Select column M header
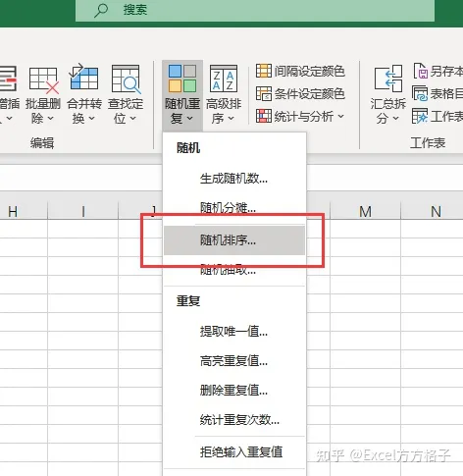This screenshot has width=463, height=476. (365, 211)
